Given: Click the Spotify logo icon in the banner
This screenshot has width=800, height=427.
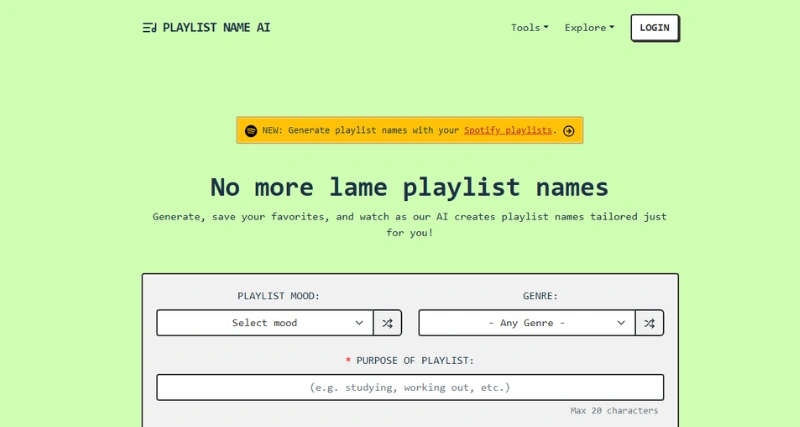Looking at the screenshot, I should point(251,131).
